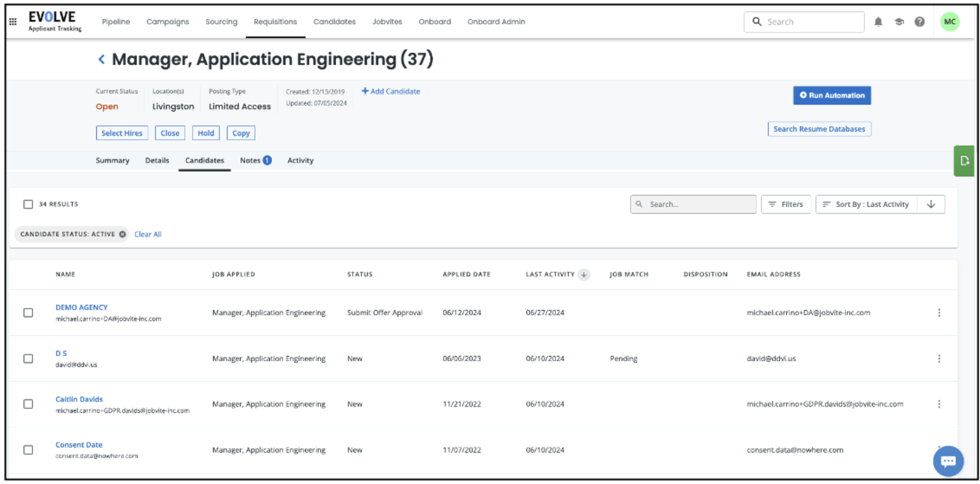Switch to the Summary tab
The image size is (980, 484).
click(x=113, y=161)
